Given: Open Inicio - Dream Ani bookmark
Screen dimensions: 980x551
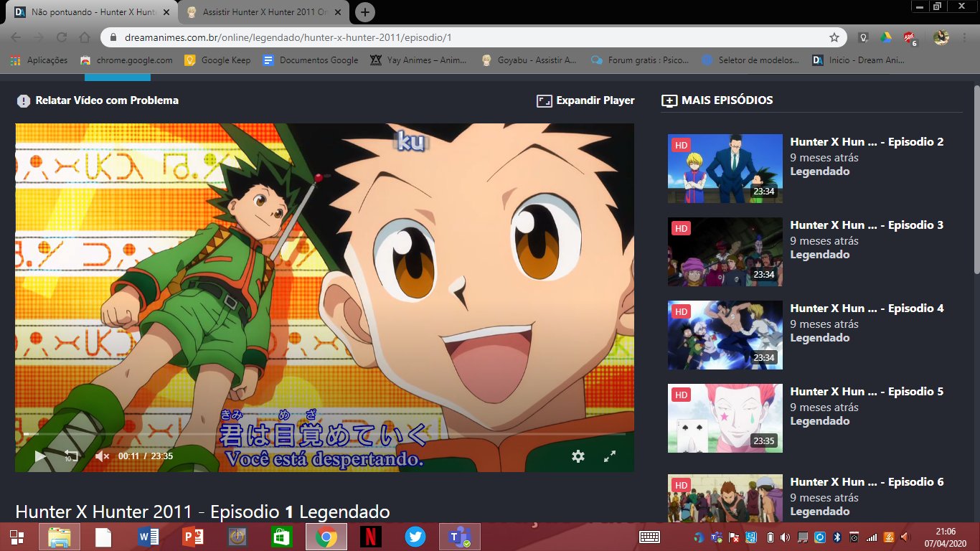Looking at the screenshot, I should tap(858, 60).
